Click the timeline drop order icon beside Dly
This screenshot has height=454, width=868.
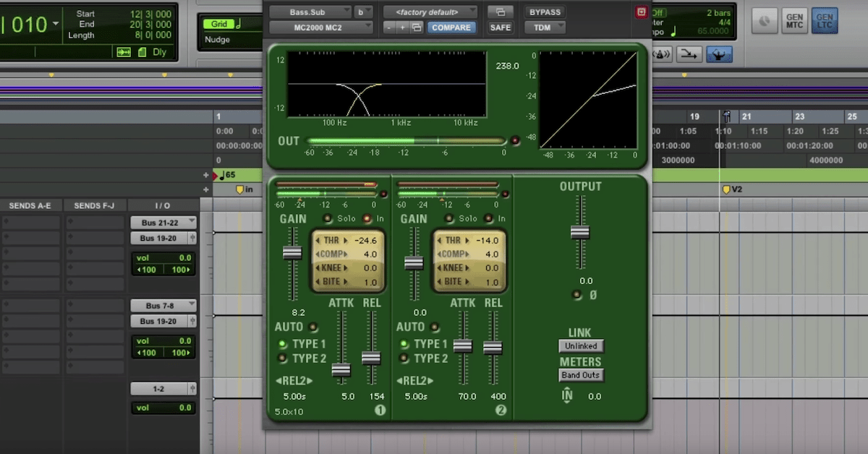point(124,52)
